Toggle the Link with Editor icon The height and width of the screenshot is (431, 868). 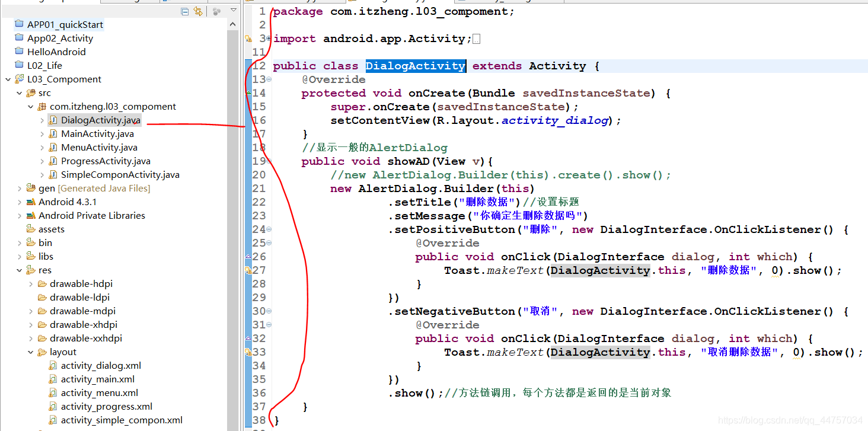point(198,11)
